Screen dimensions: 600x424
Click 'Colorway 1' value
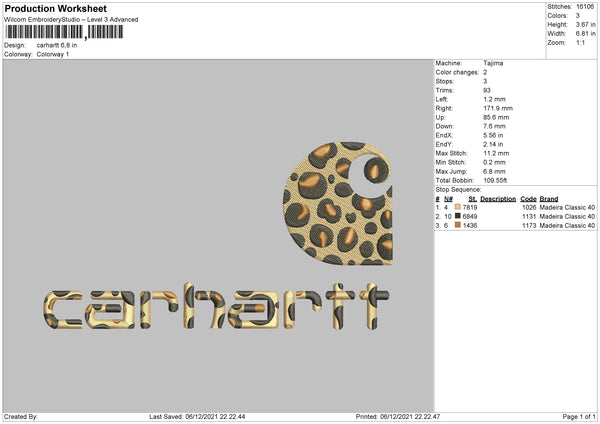point(53,54)
